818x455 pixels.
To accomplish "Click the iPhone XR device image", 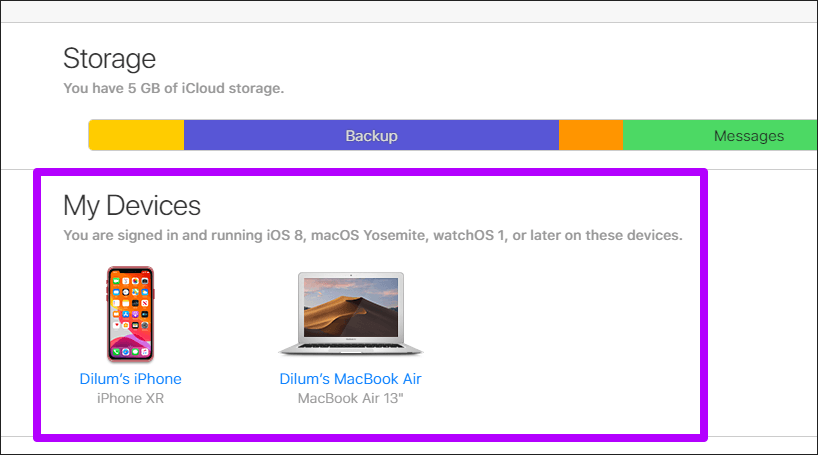I will pos(130,314).
